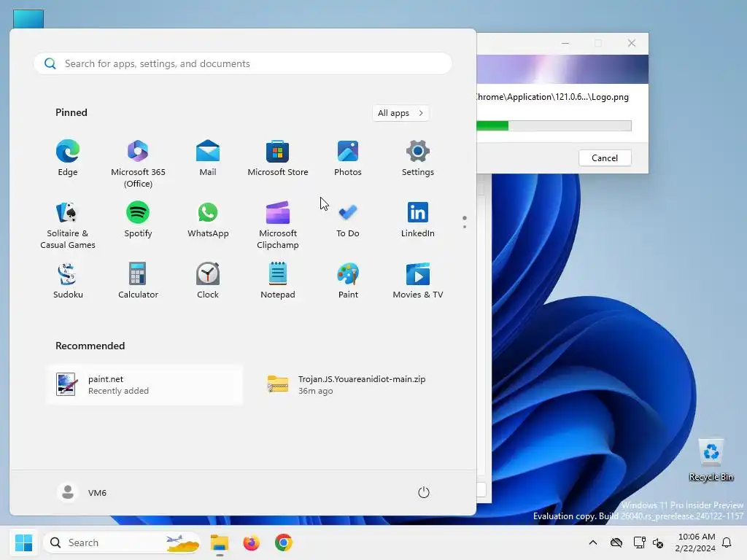Image resolution: width=747 pixels, height=560 pixels.
Task: Click the OneDrive cloud tray icon
Action: pos(616,542)
